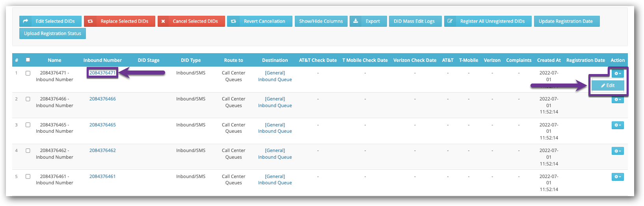This screenshot has width=644, height=206.
Task: Open inbound number link 2084376466
Action: pos(102,99)
